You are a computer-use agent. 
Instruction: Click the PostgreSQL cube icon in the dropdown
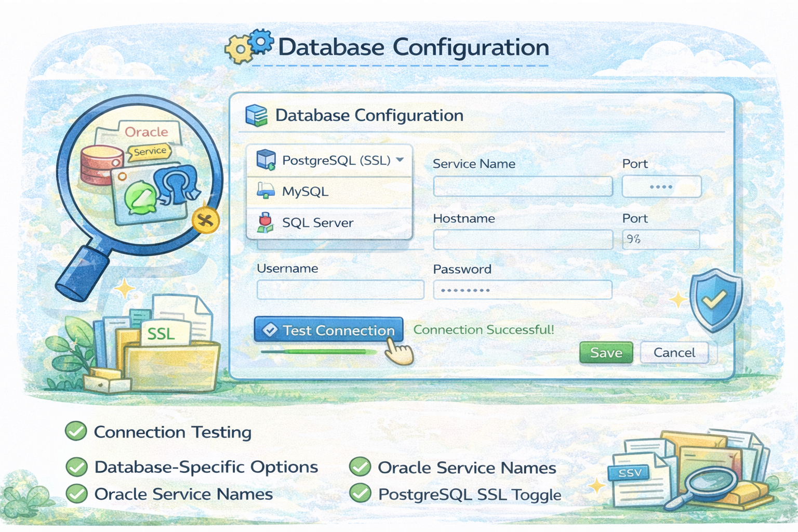click(x=266, y=160)
